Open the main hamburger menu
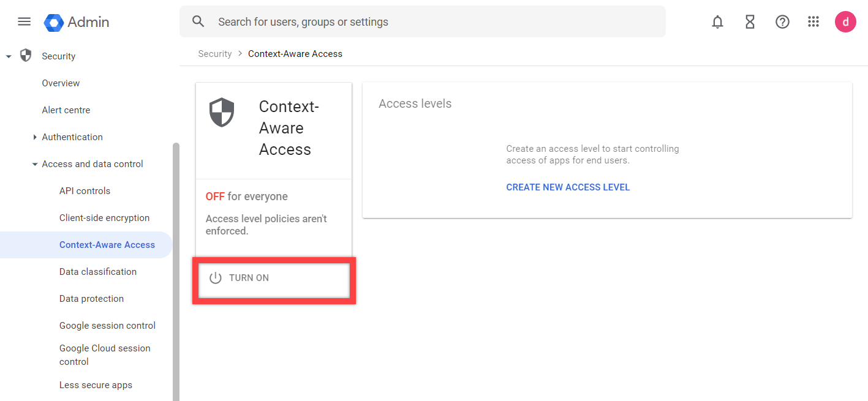868x401 pixels. pos(24,22)
